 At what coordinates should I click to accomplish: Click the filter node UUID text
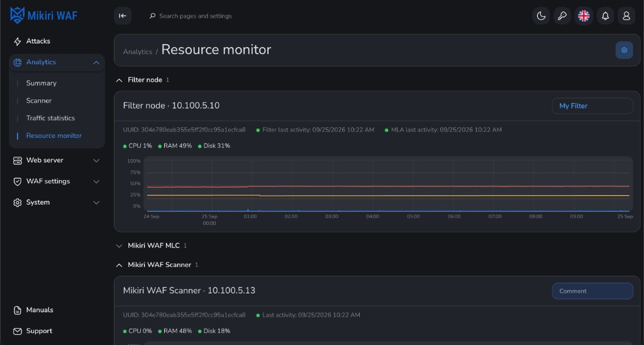pos(184,130)
